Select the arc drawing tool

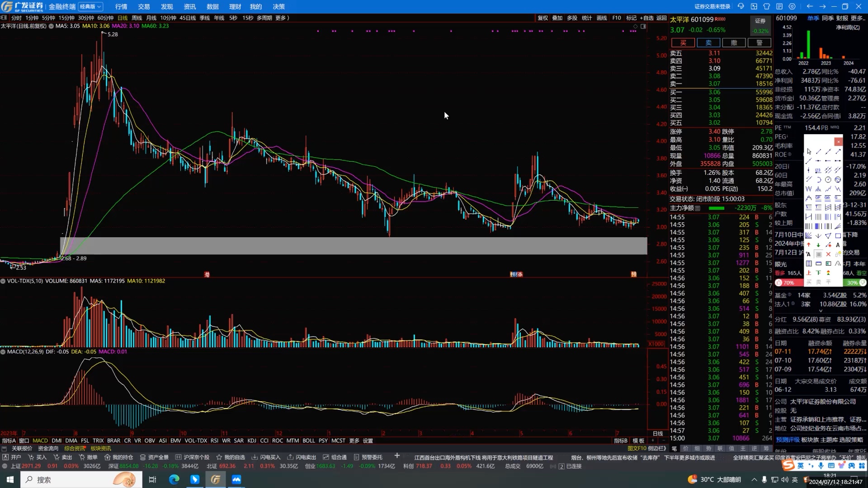click(x=818, y=180)
